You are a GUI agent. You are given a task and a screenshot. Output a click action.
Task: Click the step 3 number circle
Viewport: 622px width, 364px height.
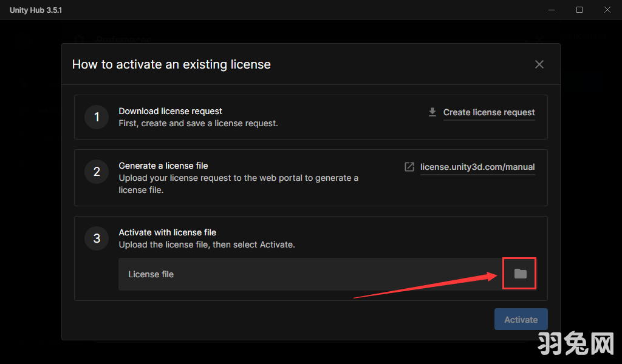(x=97, y=238)
